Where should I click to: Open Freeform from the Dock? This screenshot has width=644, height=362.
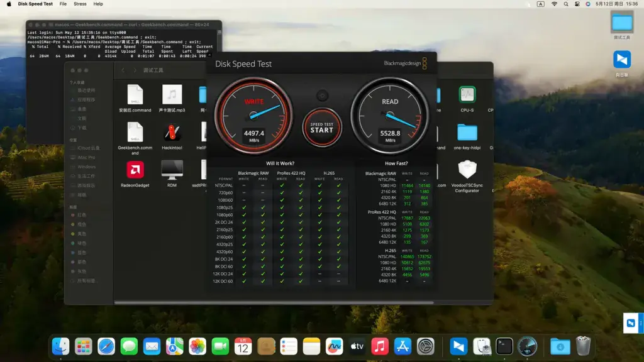coord(335,347)
